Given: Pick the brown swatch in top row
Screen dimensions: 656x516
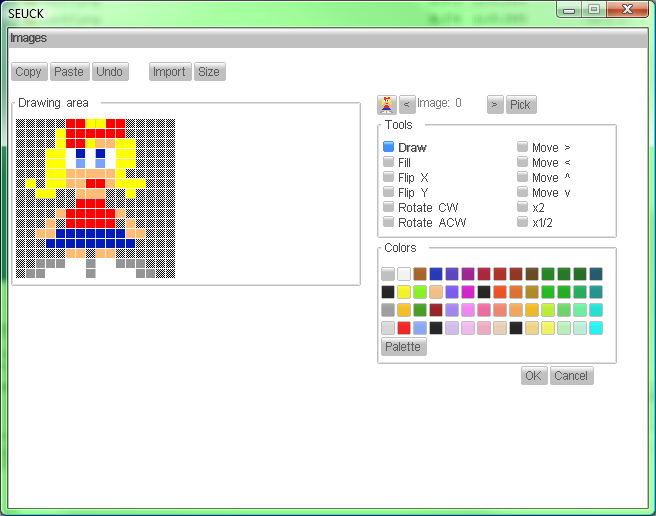Looking at the screenshot, I should coord(420,274).
